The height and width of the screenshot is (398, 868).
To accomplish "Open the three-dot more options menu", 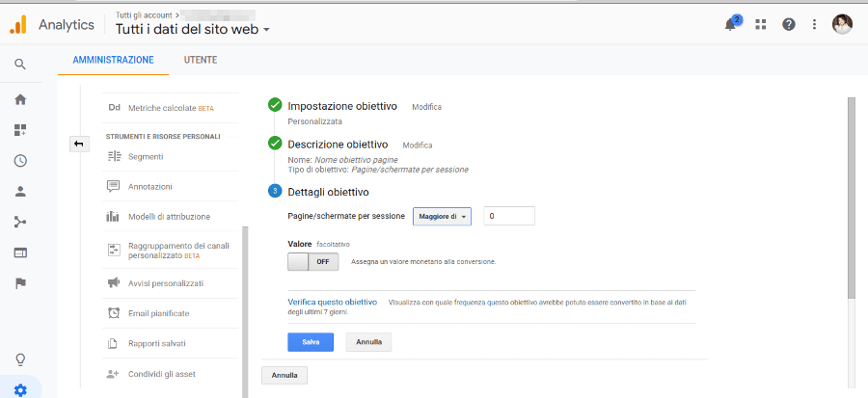I will pyautogui.click(x=814, y=24).
